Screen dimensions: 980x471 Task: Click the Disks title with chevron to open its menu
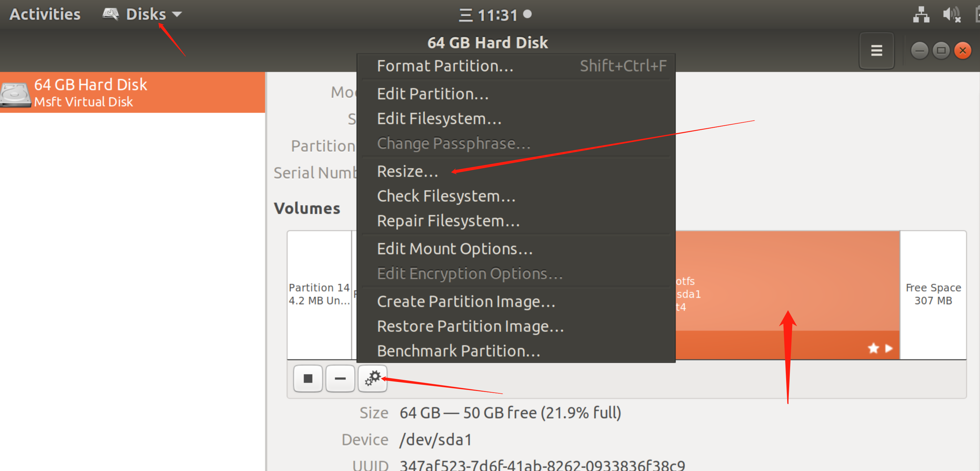pyautogui.click(x=144, y=14)
